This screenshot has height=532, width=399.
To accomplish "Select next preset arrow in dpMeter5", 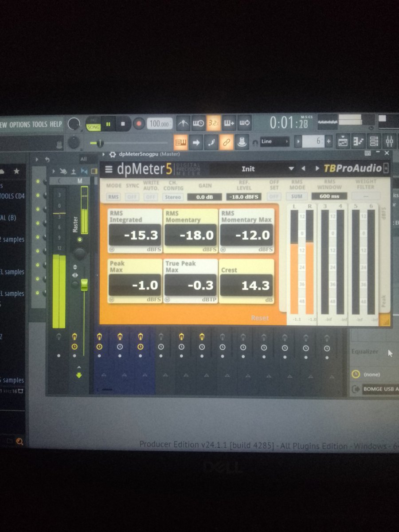I will pos(317,168).
